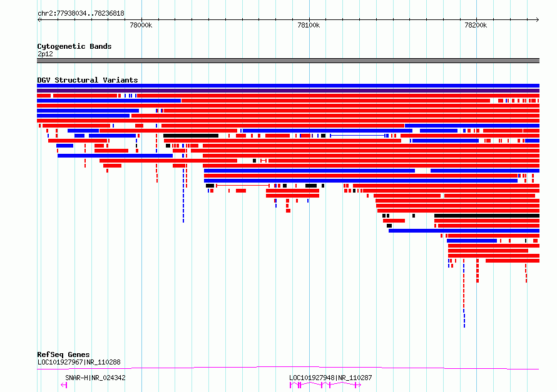Click the 78000k ruler label
The width and height of the screenshot is (557, 392).
[141, 25]
